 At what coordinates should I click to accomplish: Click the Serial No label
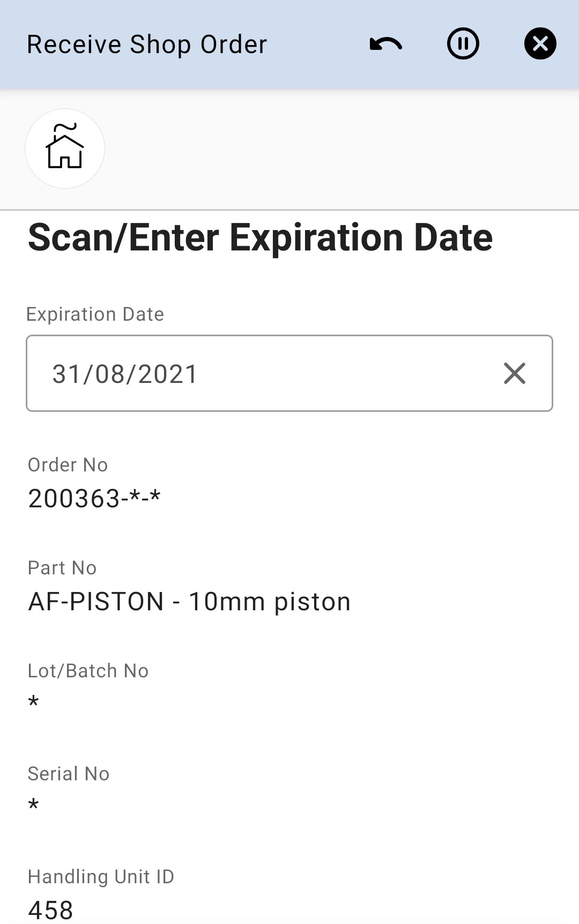click(x=69, y=774)
